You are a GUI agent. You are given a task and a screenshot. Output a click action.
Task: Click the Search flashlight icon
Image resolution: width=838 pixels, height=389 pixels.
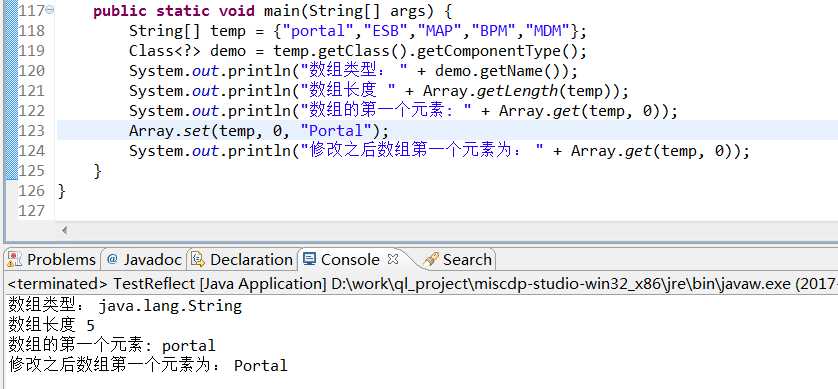click(430, 260)
